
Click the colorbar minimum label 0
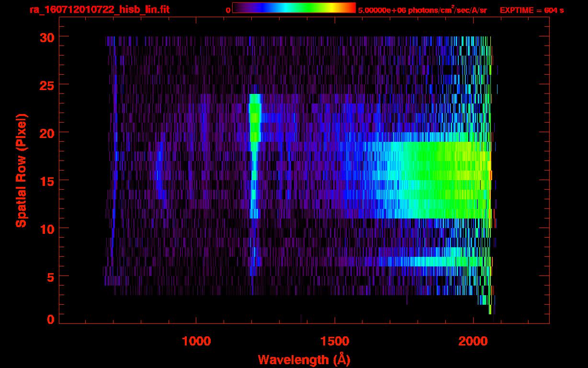click(228, 10)
